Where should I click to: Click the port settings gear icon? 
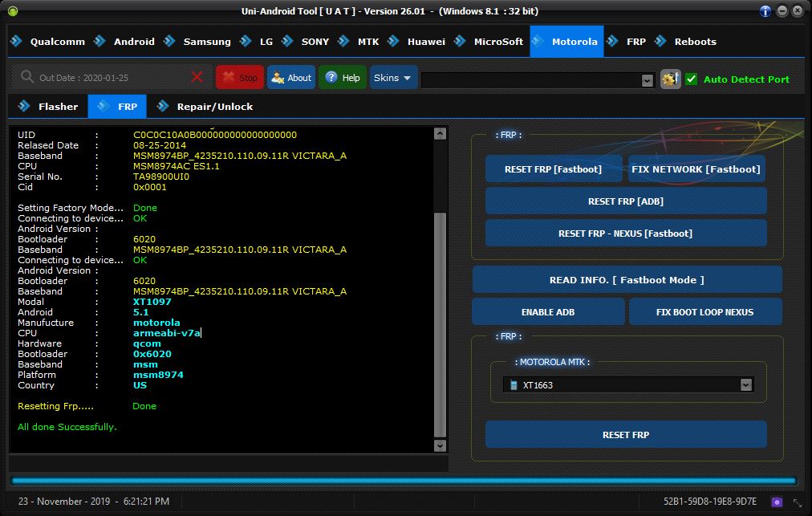[x=670, y=79]
